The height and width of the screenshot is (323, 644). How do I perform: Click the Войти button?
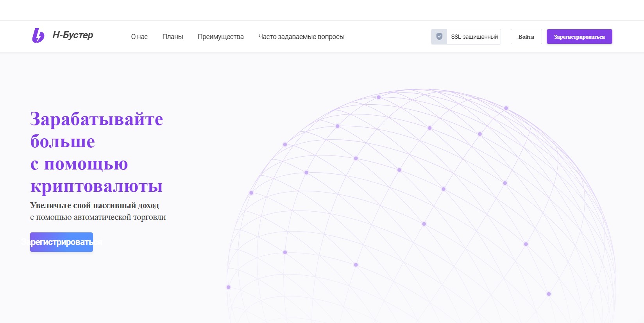click(x=526, y=37)
